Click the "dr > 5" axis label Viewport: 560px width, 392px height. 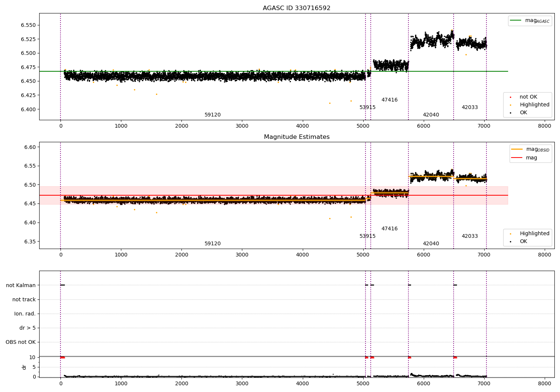click(28, 328)
